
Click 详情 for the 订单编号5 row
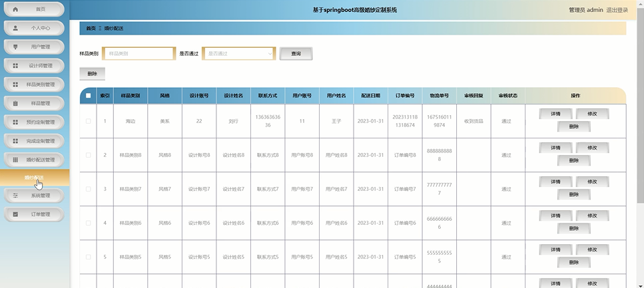coord(555,250)
